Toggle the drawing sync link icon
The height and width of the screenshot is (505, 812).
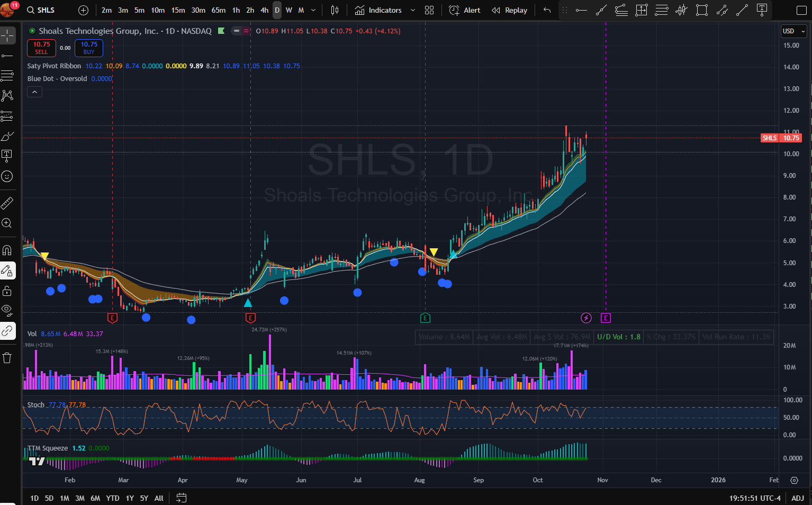coord(7,331)
